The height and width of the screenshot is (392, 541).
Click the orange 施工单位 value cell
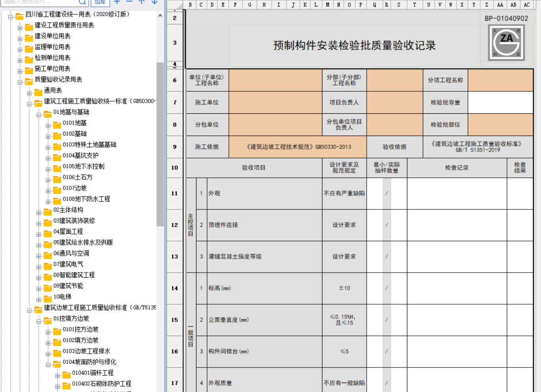coord(275,102)
